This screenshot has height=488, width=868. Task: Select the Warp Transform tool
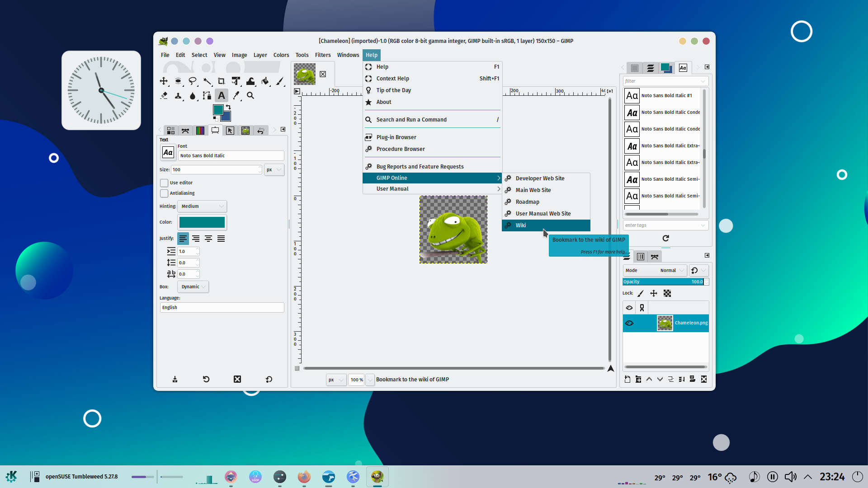click(250, 81)
